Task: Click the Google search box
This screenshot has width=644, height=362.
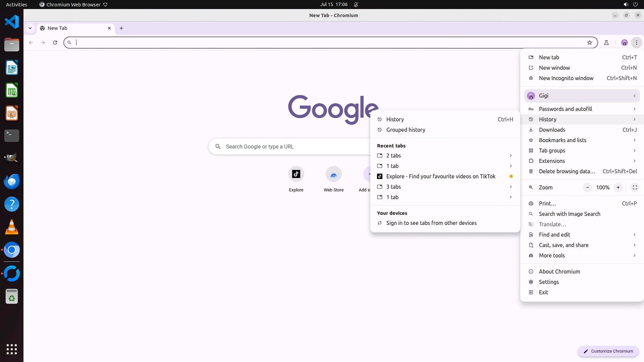Action: (x=288, y=146)
